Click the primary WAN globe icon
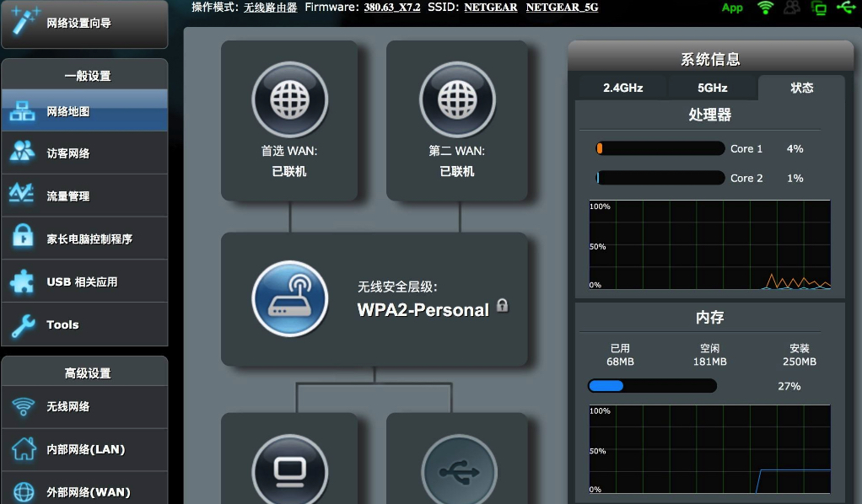The image size is (862, 504). [289, 99]
